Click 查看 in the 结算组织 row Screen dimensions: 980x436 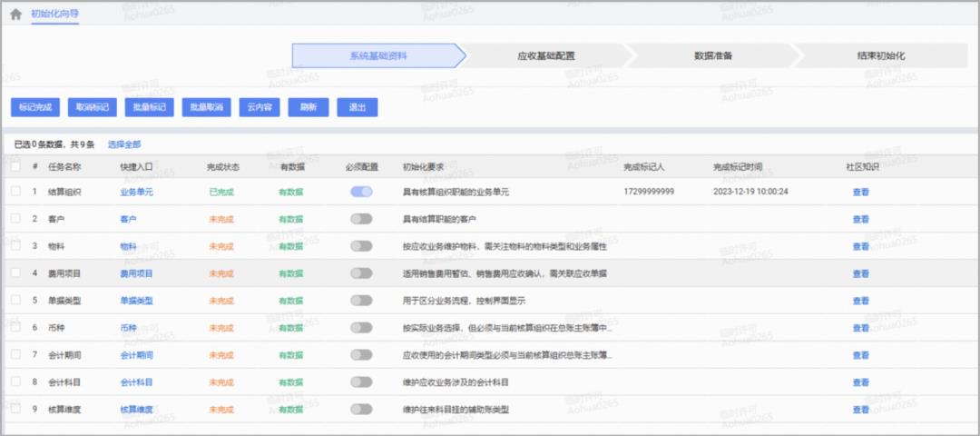point(860,192)
